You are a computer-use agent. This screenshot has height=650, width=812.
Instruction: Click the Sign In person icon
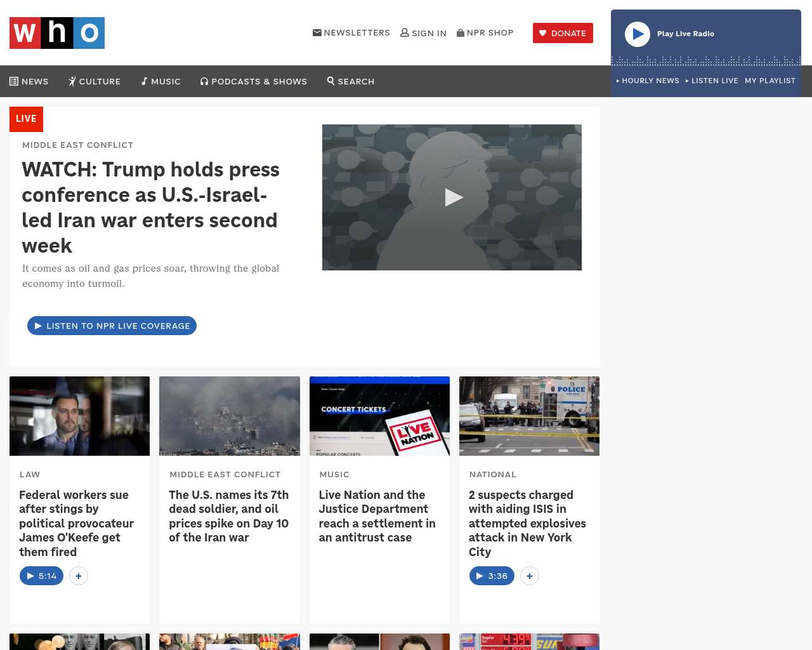click(x=405, y=32)
